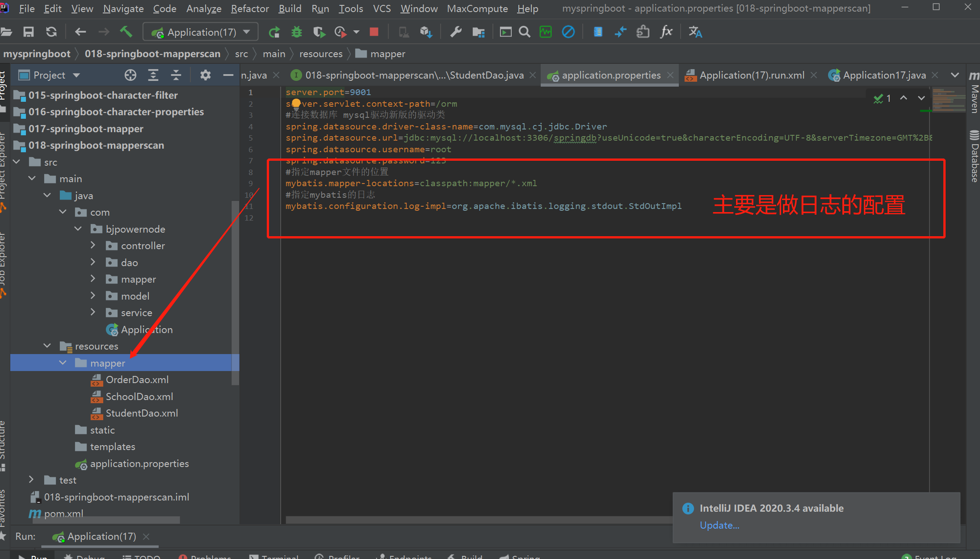Switch to Application17.java tab
Viewport: 980px width, 559px height.
click(884, 75)
